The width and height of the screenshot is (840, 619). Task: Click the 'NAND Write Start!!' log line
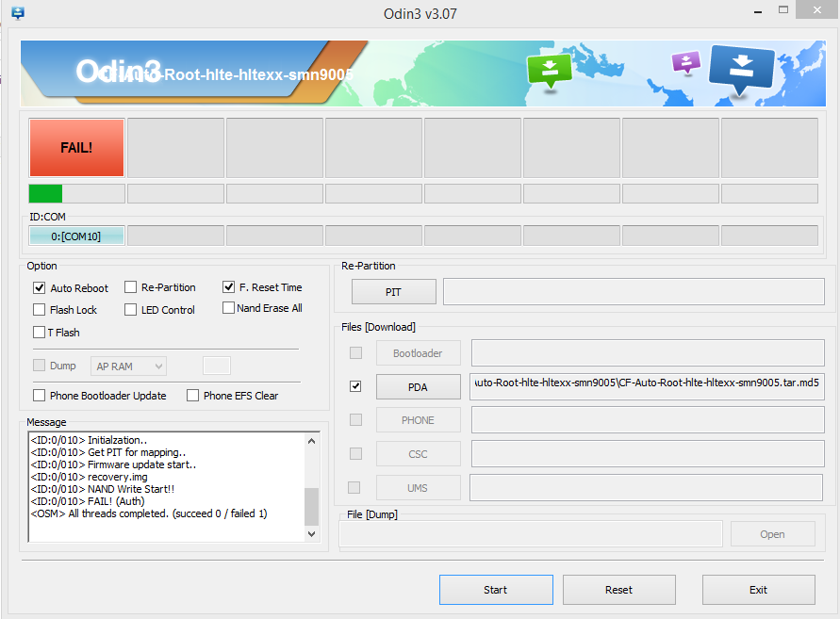(x=103, y=489)
